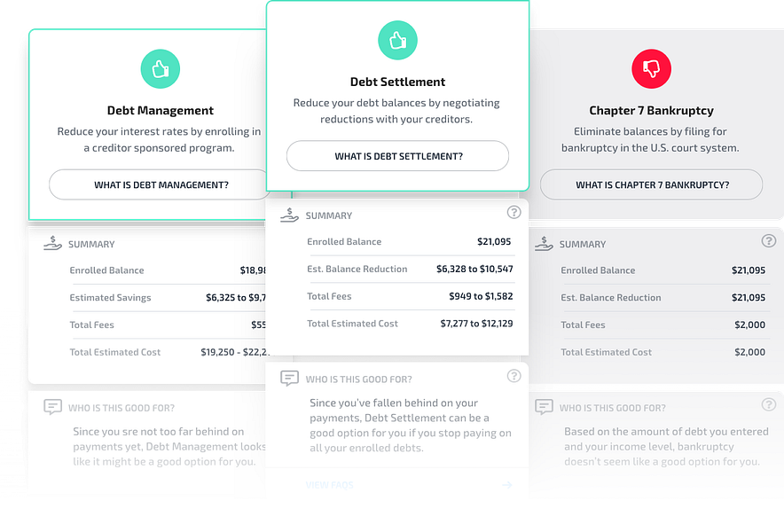Click 'Reduce your debt balances by negotiating' description
The width and height of the screenshot is (784, 532).
[396, 111]
